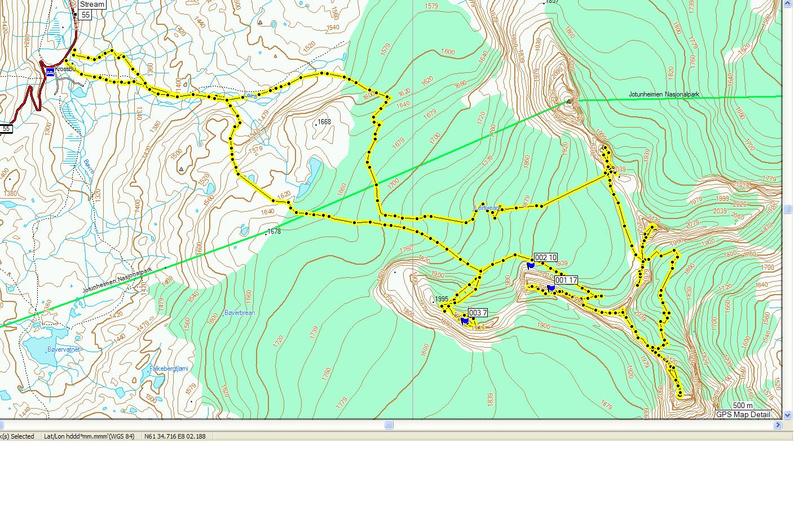This screenshot has height=508, width=812.
Task: Click the N61 34.716 coordinates readout
Action: coord(175,436)
